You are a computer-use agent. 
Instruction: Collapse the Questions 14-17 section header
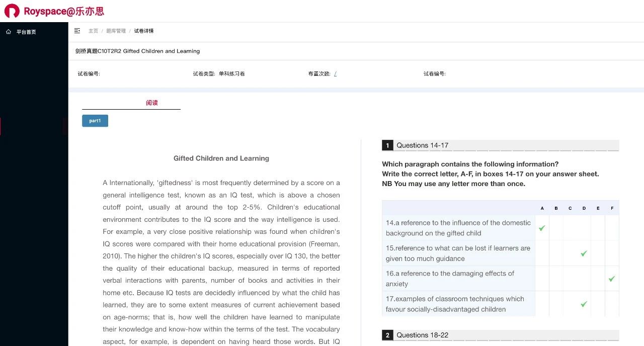coord(422,145)
